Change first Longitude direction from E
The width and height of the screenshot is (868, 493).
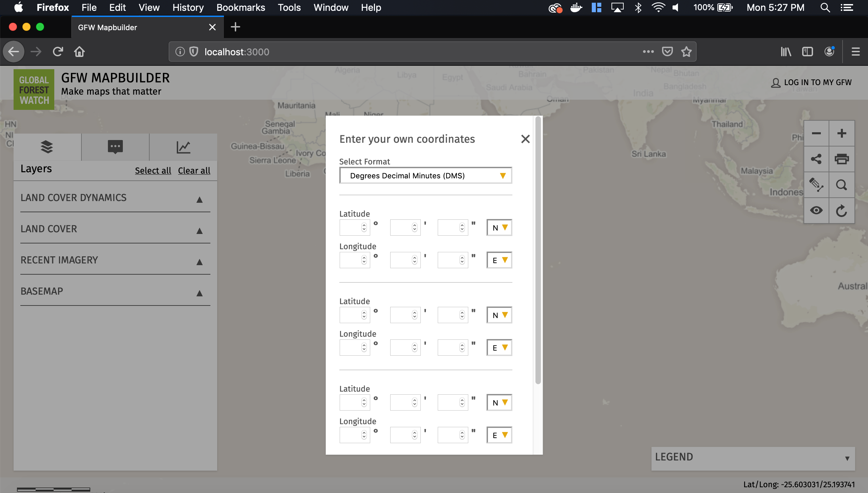coord(499,260)
